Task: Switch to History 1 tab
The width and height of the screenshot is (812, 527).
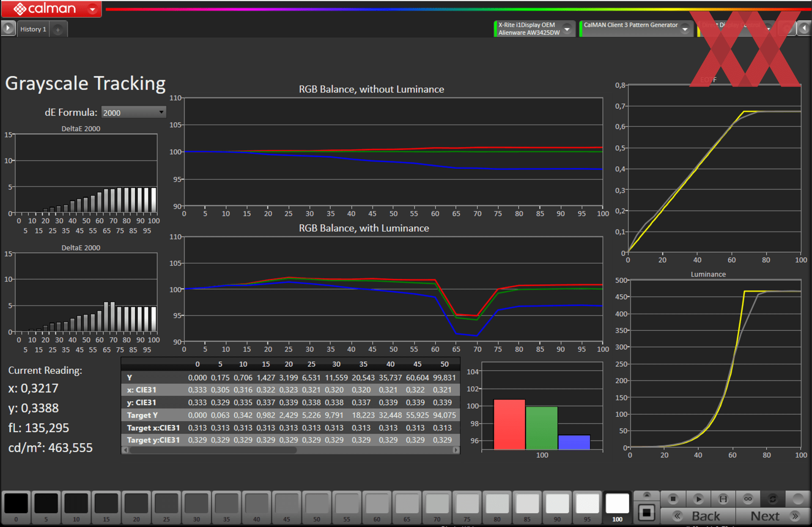Action: pyautogui.click(x=33, y=29)
